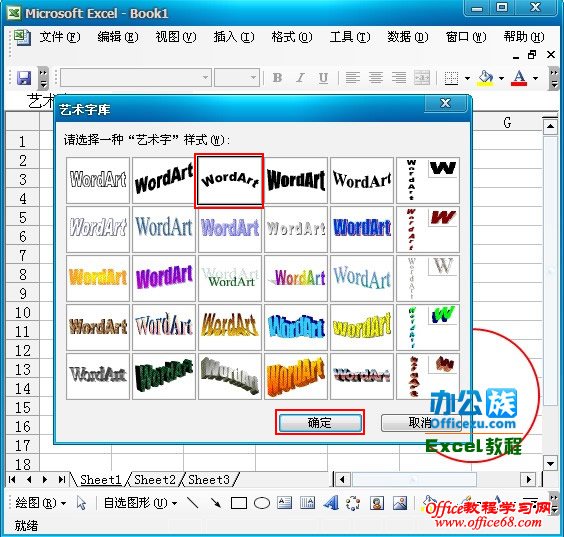564x537 pixels.
Task: Select the dark green 3D WordArt style
Action: coord(164,376)
